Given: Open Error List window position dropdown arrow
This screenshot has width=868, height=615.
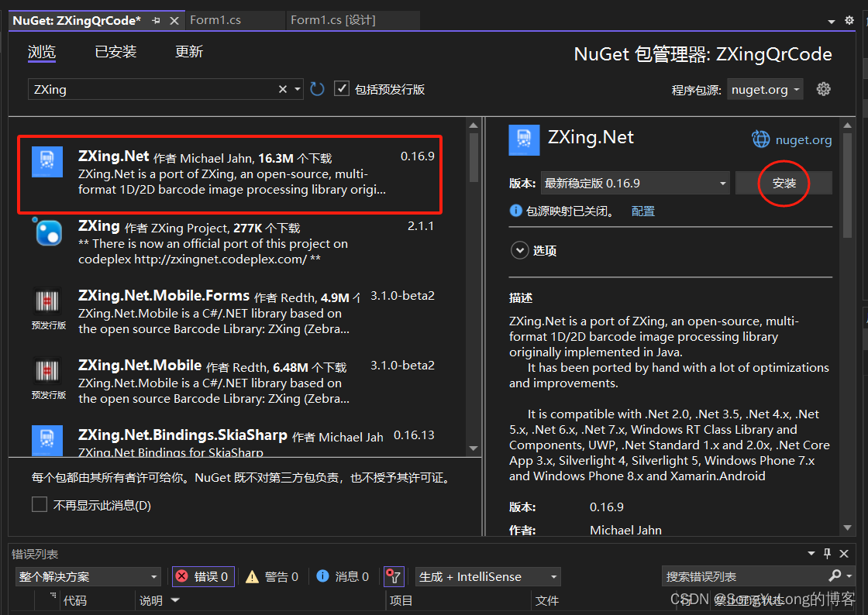Looking at the screenshot, I should pos(811,553).
